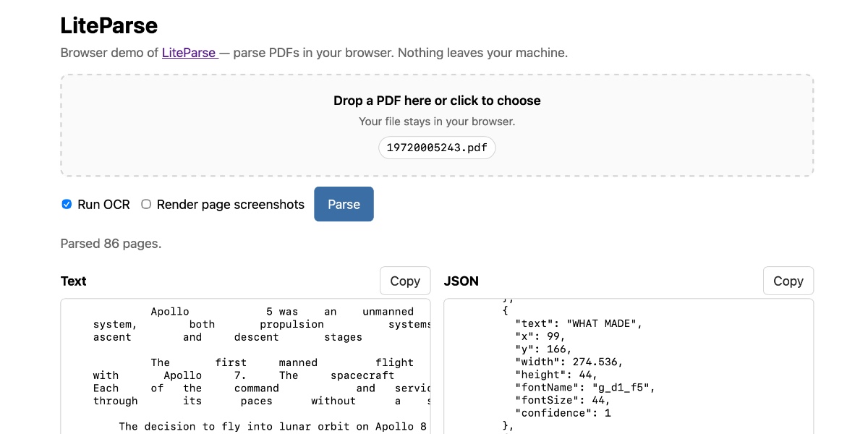Click the 'The decision to fly into lunar orbit' line

click(x=274, y=426)
